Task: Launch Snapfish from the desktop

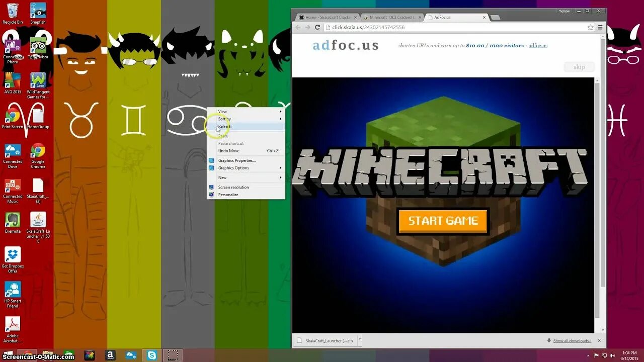Action: click(x=38, y=14)
